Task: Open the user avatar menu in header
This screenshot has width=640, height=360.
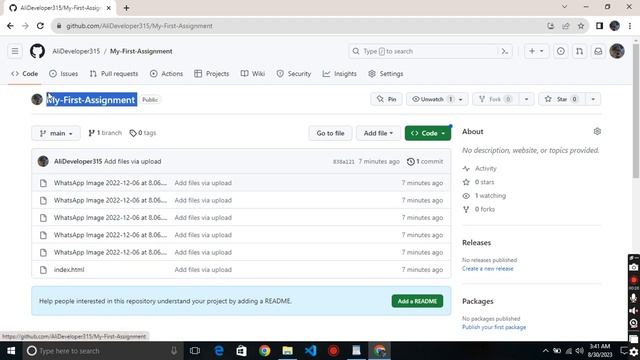Action: [x=617, y=51]
